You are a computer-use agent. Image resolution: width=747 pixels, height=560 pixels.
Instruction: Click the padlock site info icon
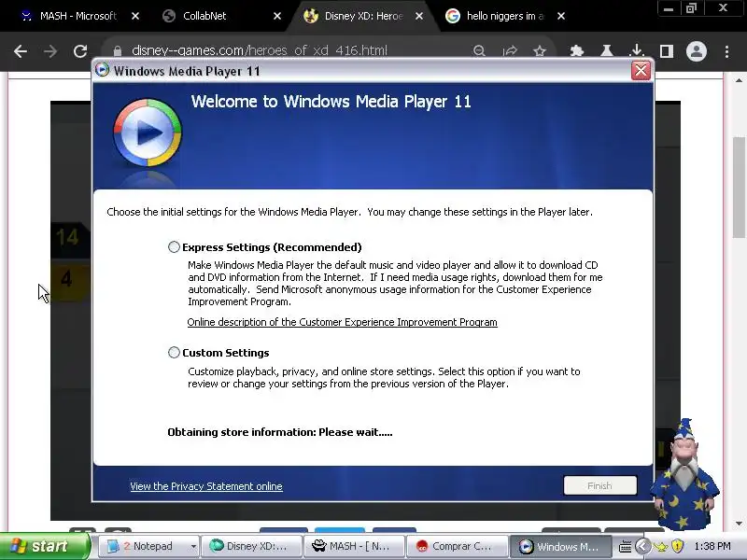[x=118, y=50]
